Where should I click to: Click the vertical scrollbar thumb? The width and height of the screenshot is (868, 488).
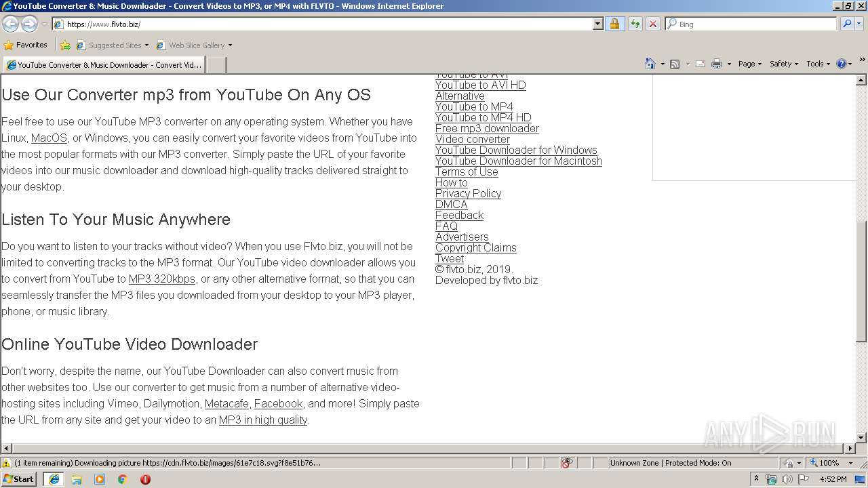(861, 281)
